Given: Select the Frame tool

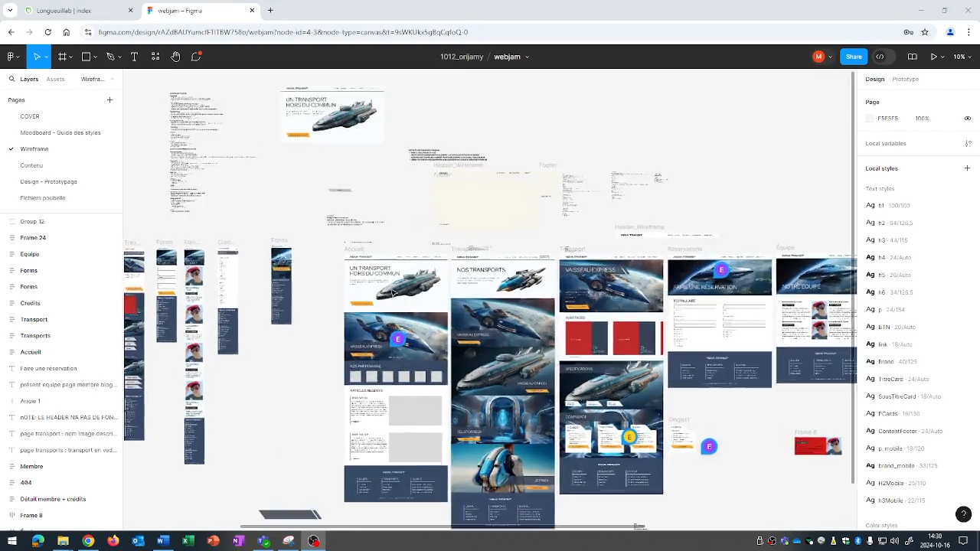Looking at the screenshot, I should pos(62,57).
